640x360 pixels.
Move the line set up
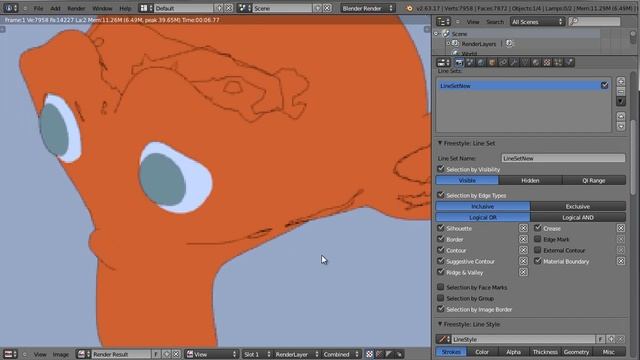(621, 117)
